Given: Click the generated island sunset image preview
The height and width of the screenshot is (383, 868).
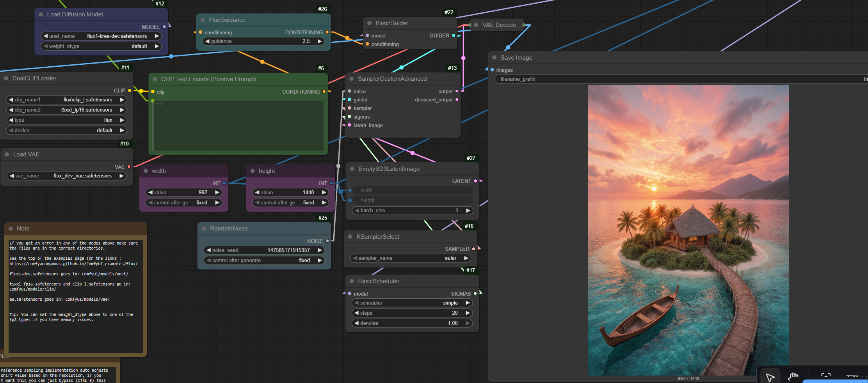Looking at the screenshot, I should click(x=688, y=230).
